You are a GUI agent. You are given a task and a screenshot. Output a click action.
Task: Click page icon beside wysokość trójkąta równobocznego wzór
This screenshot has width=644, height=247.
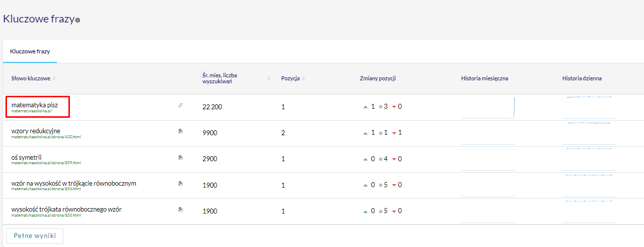(x=181, y=209)
